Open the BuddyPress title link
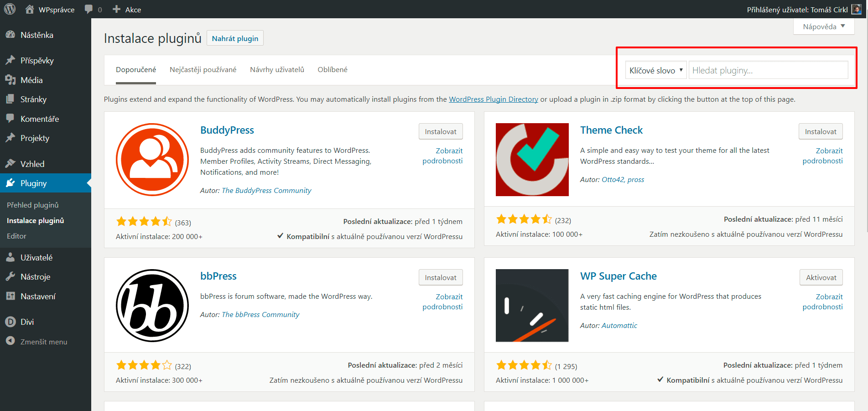Screen dimensions: 868x411 tap(227, 130)
